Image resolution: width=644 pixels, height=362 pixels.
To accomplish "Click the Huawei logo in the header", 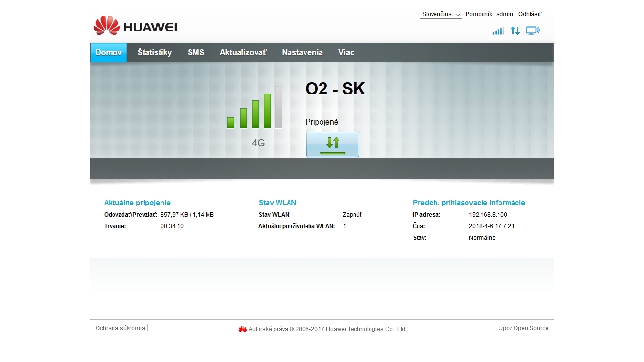I will tap(135, 26).
